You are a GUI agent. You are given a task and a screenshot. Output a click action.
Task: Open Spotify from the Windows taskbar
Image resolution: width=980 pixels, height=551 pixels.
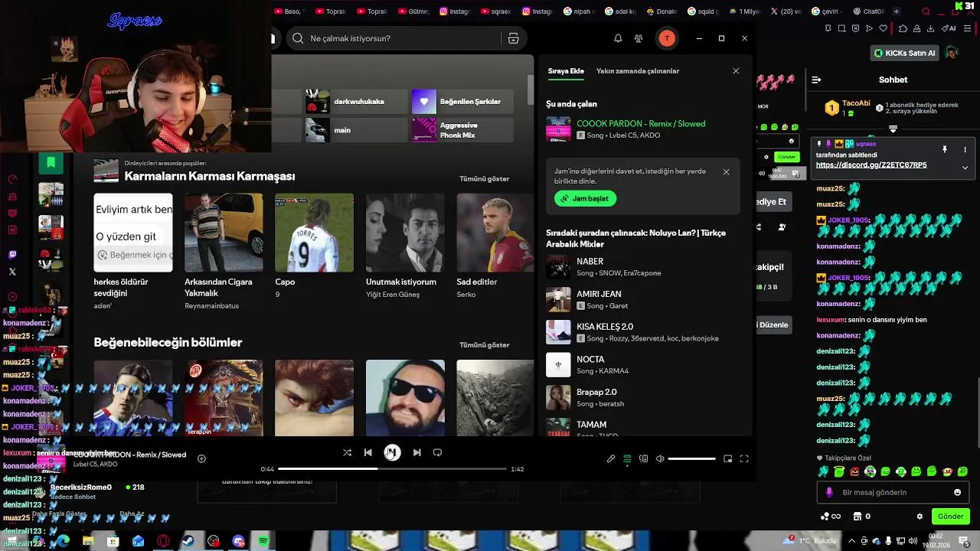[x=263, y=541]
